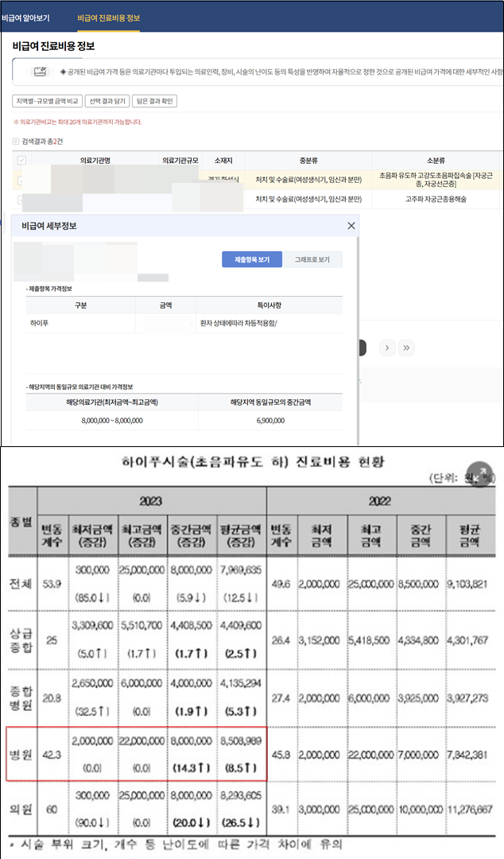Image resolution: width=504 pixels, height=859 pixels.
Task: Click the 8,508,989 average amount for 병원
Action: [x=241, y=740]
